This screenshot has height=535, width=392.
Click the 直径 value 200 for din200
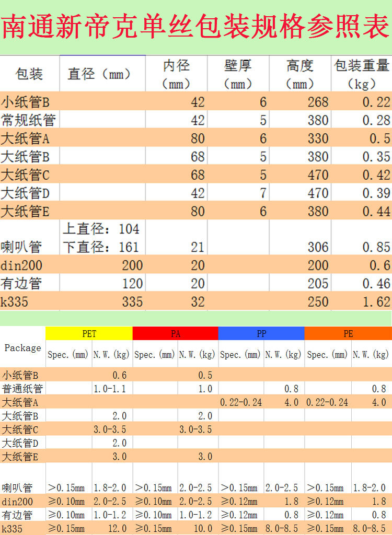tap(132, 265)
